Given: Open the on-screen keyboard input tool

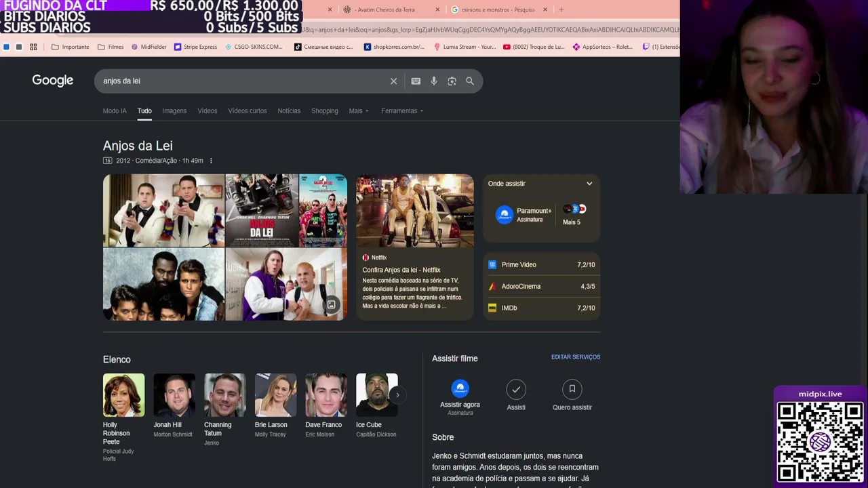Looking at the screenshot, I should click(416, 81).
